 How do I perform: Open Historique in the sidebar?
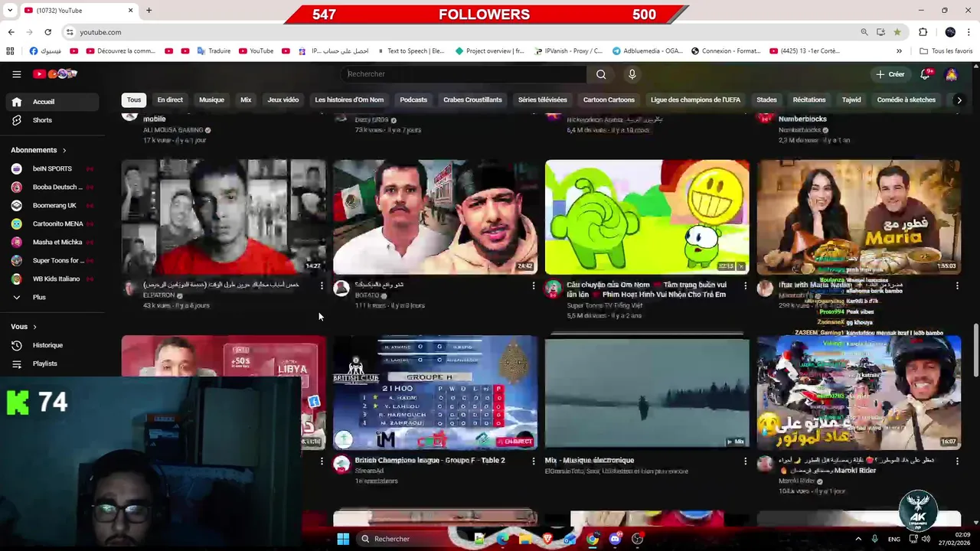pyautogui.click(x=52, y=345)
